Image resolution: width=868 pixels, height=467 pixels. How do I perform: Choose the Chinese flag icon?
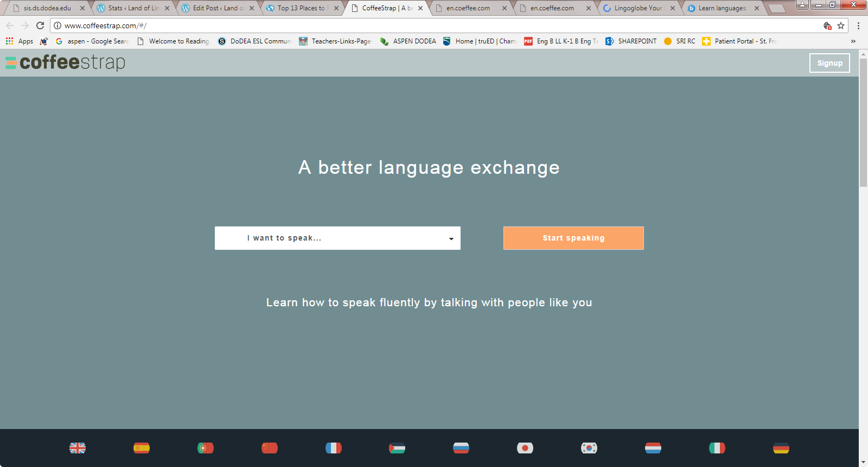[270, 448]
